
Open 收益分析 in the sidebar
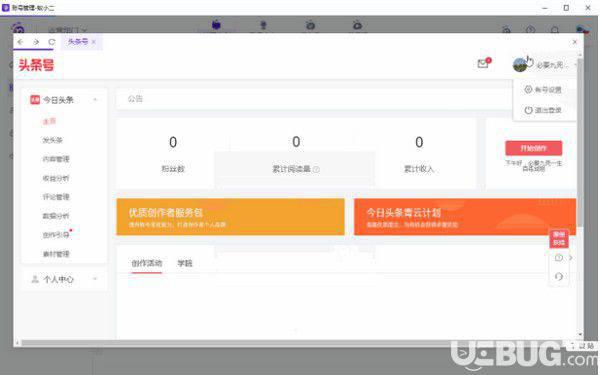56,178
